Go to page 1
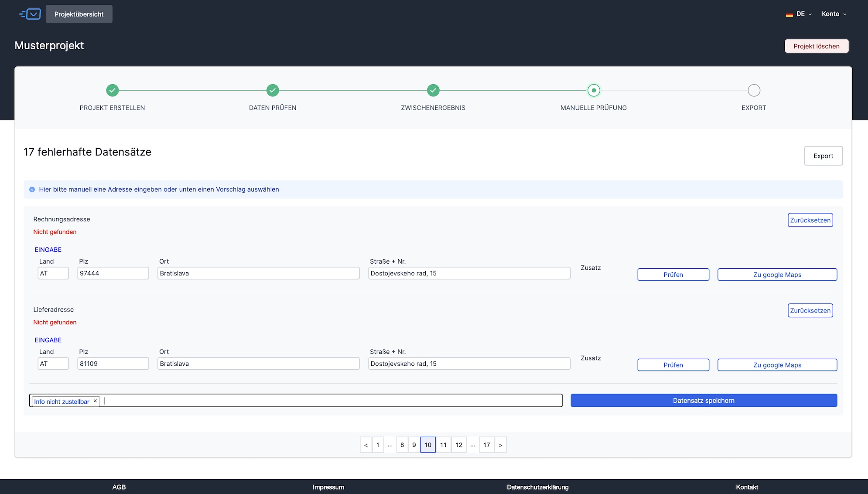This screenshot has width=868, height=494. coord(378,445)
